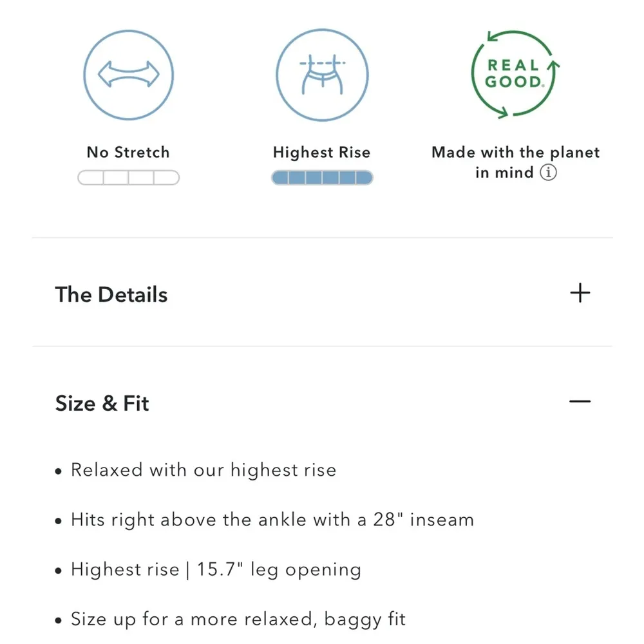644x644 pixels.
Task: Open info icon beside 'in mind'
Action: click(548, 173)
